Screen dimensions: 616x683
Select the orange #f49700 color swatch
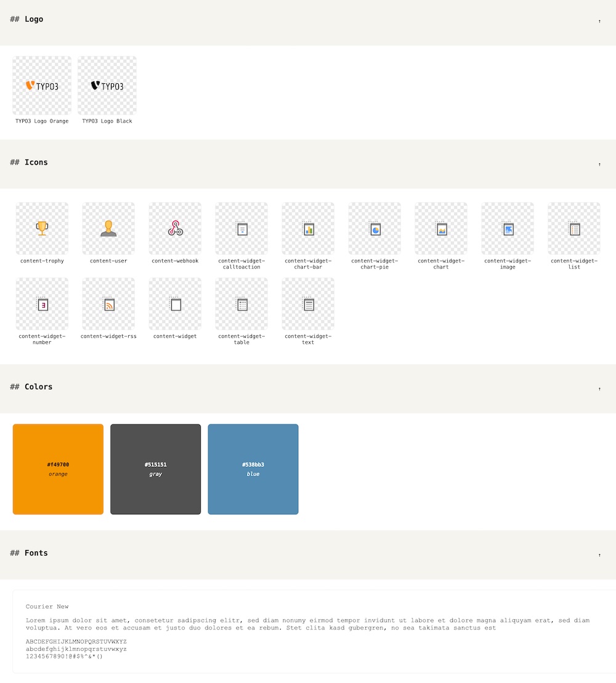(58, 469)
